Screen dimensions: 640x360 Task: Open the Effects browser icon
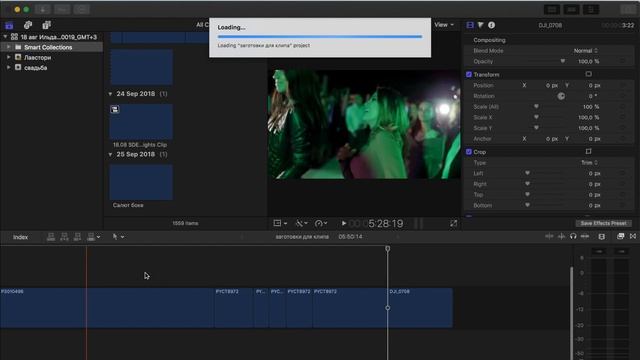(x=620, y=236)
